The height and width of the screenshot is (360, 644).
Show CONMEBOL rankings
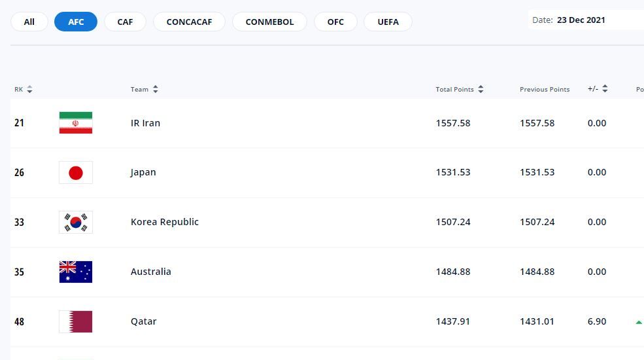click(x=269, y=22)
